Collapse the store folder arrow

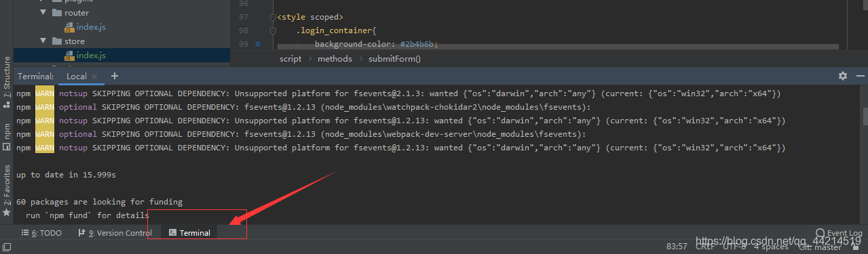coord(43,41)
